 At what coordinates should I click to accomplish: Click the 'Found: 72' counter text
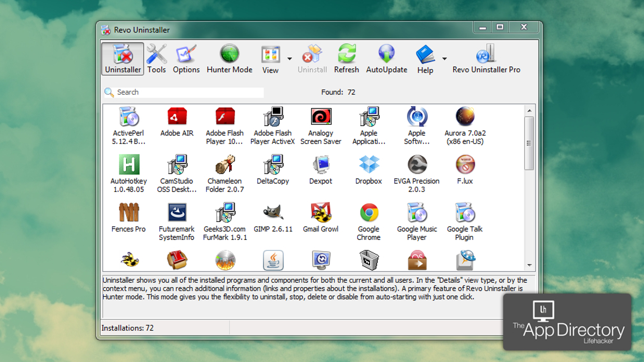click(338, 92)
